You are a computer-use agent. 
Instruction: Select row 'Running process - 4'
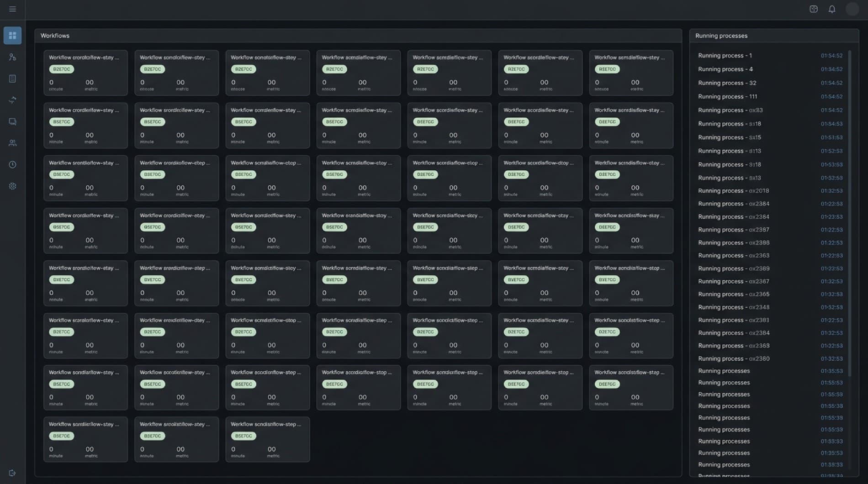(x=770, y=69)
